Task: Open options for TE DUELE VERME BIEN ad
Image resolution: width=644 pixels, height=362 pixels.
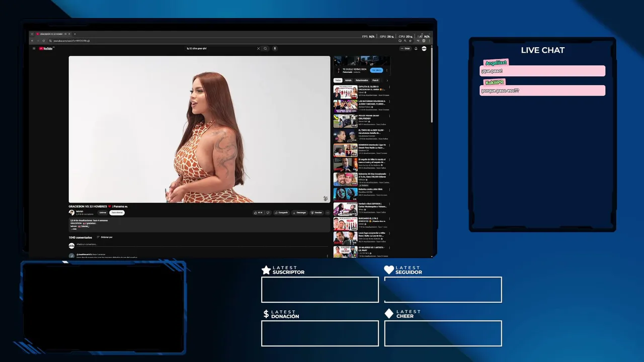Action: click(x=387, y=70)
